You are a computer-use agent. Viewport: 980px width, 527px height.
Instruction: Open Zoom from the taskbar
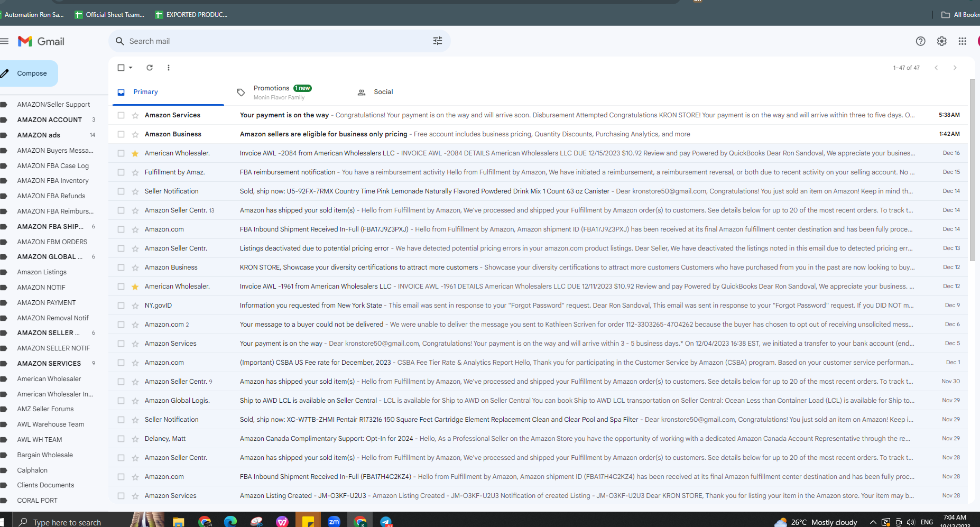(x=334, y=522)
